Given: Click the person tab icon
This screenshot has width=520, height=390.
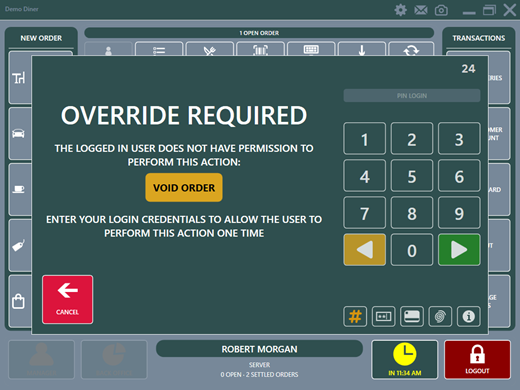Looking at the screenshot, I should [x=108, y=50].
